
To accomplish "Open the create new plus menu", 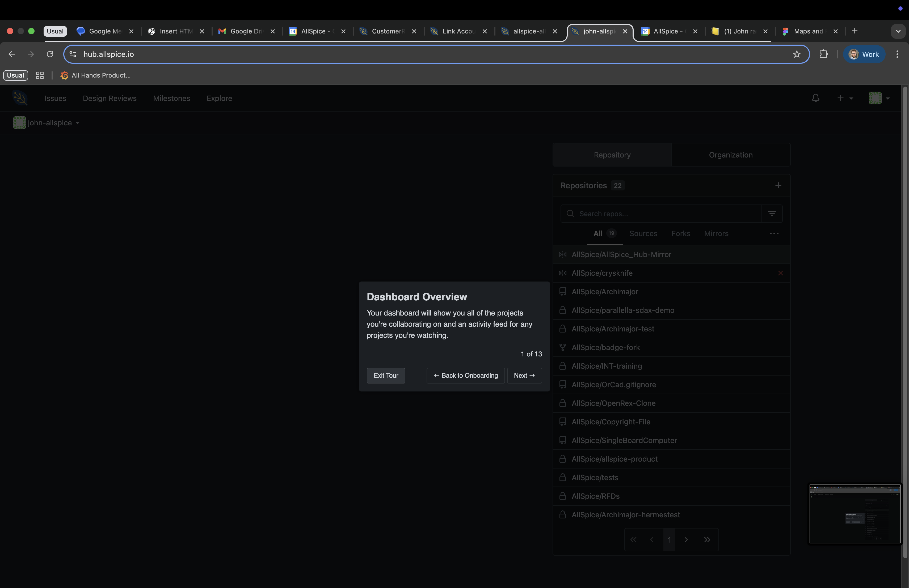I will (x=845, y=98).
